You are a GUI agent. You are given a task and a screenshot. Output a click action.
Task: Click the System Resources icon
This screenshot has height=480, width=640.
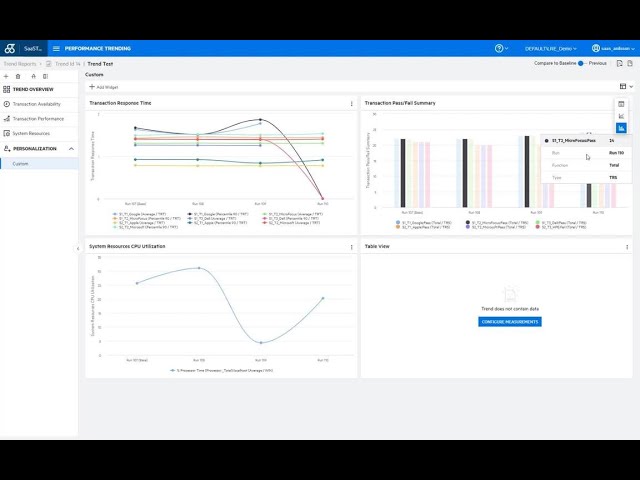[7, 133]
